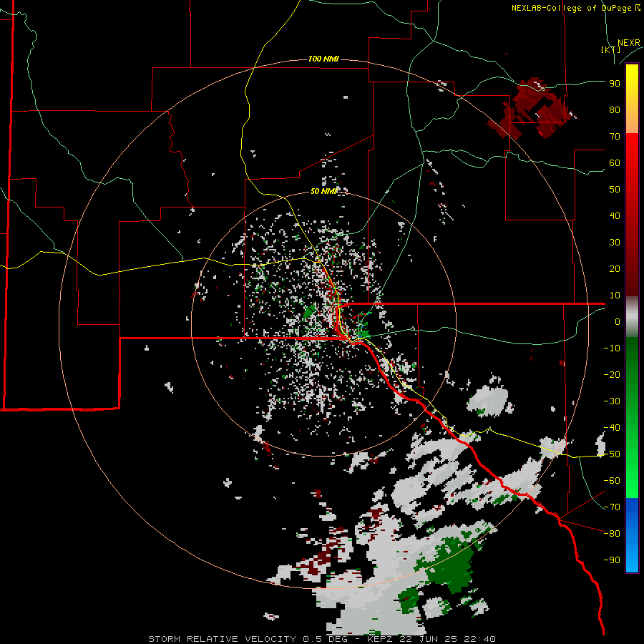Click the -10 value on velocity scale
This screenshot has height=644, width=644.
(x=612, y=348)
